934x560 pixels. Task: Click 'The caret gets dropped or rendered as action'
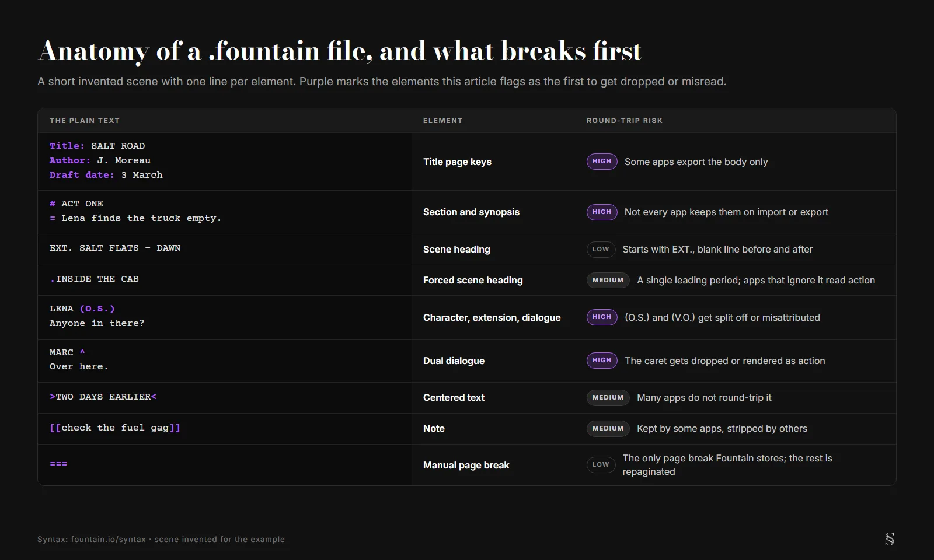coord(725,360)
